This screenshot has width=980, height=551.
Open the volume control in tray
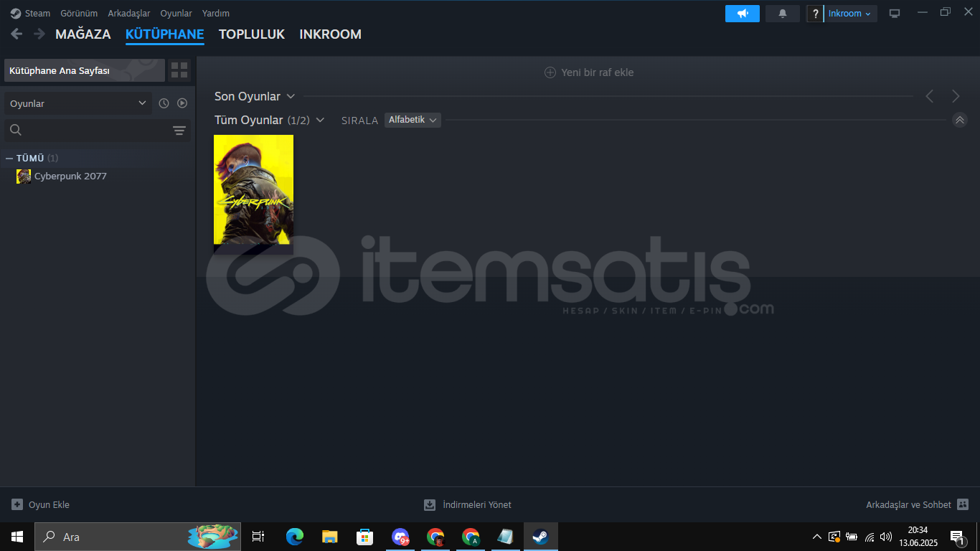pyautogui.click(x=886, y=537)
